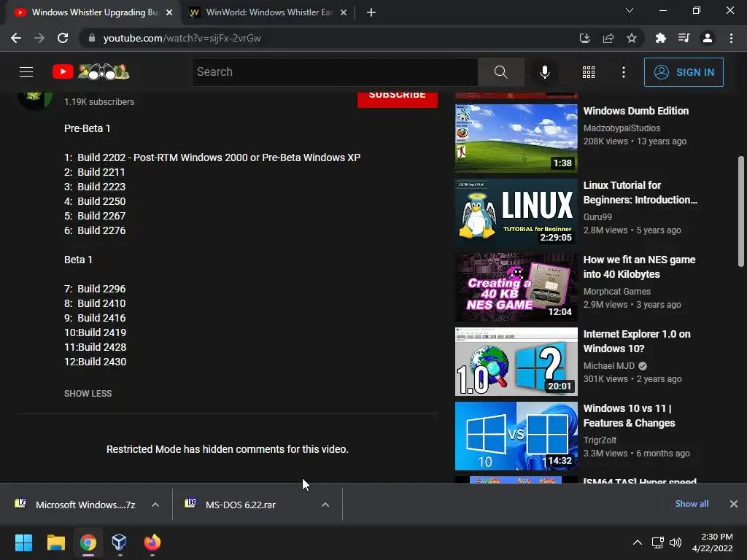Image resolution: width=747 pixels, height=560 pixels.
Task: Reload the YouTube page
Action: pos(63,38)
